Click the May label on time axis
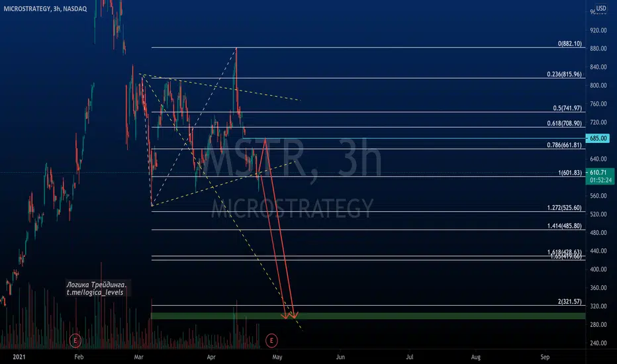The image size is (617, 364). (x=277, y=357)
